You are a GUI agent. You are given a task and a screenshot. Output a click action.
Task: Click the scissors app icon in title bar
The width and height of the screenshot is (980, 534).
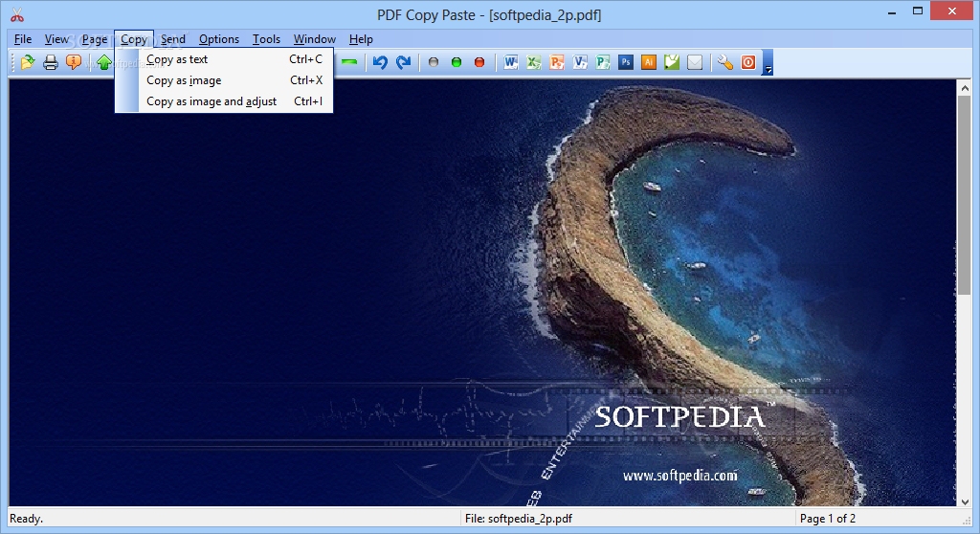[17, 14]
